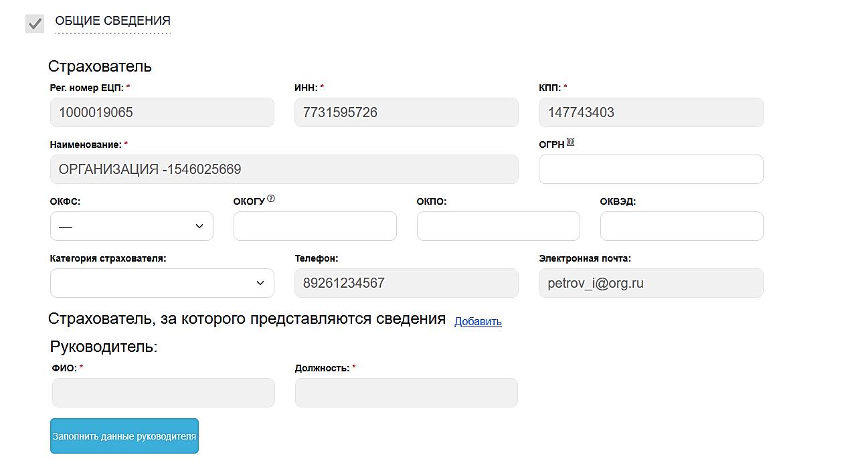Click the КПП field

pyautogui.click(x=650, y=112)
